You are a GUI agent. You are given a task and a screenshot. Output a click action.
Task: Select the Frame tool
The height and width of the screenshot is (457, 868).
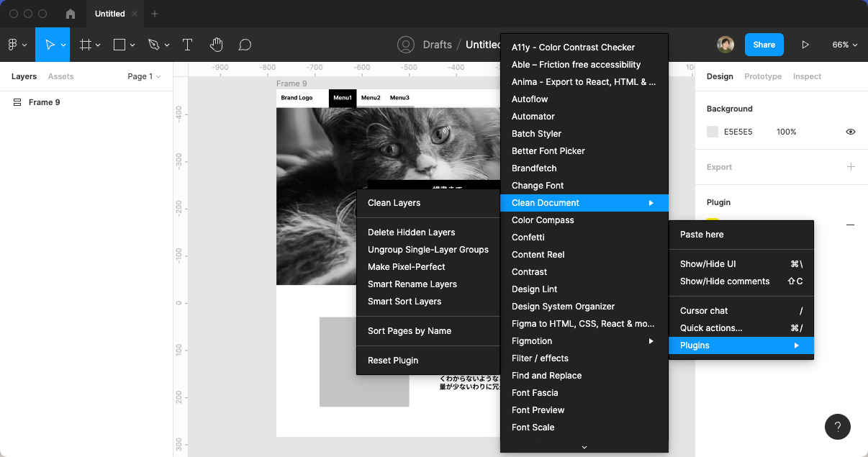tap(85, 45)
